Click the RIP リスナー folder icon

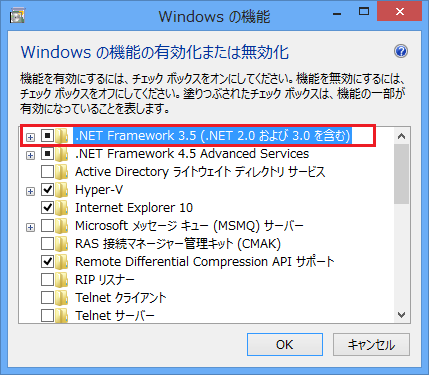pyautogui.click(x=62, y=280)
